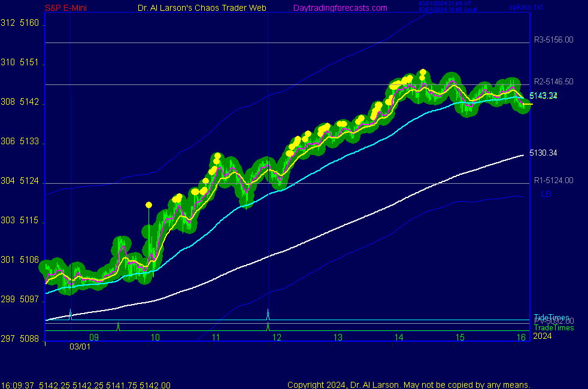Click the 12 hour label on time axis

277,338
